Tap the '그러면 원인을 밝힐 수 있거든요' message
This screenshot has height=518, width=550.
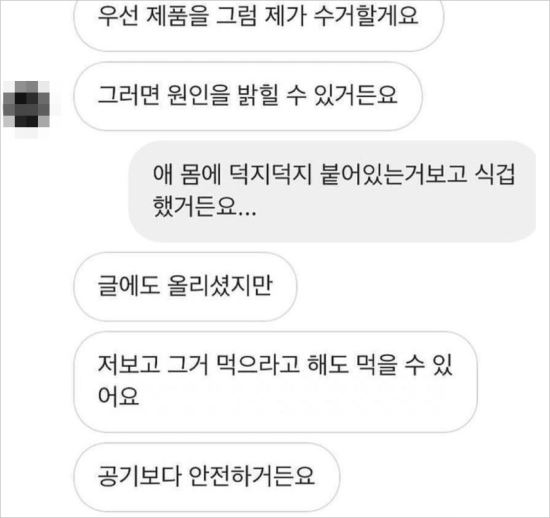coord(248,96)
